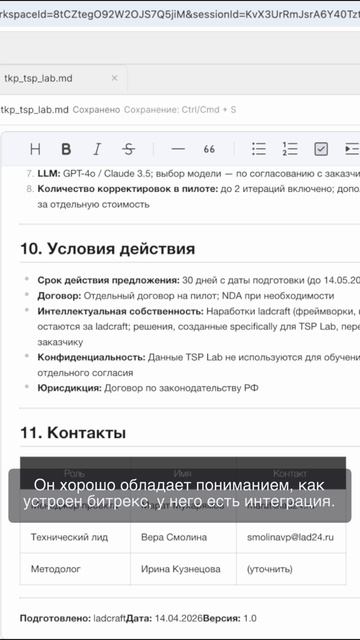Screen dimensions: 360x640
Task: Insert a horizontal rule line
Action: [x=178, y=149]
